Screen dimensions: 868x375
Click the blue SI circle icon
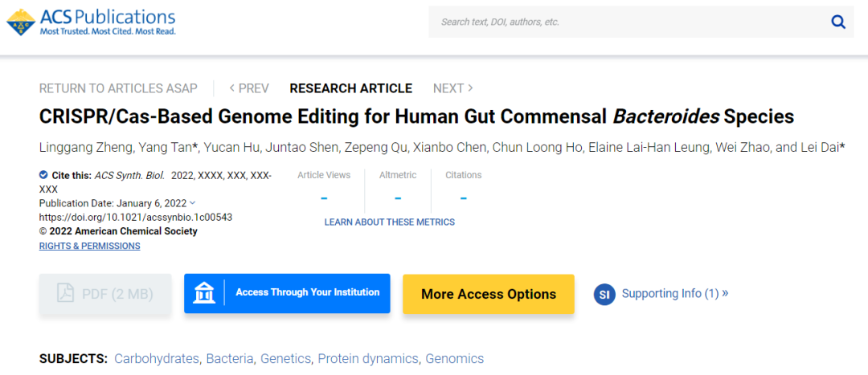(604, 294)
